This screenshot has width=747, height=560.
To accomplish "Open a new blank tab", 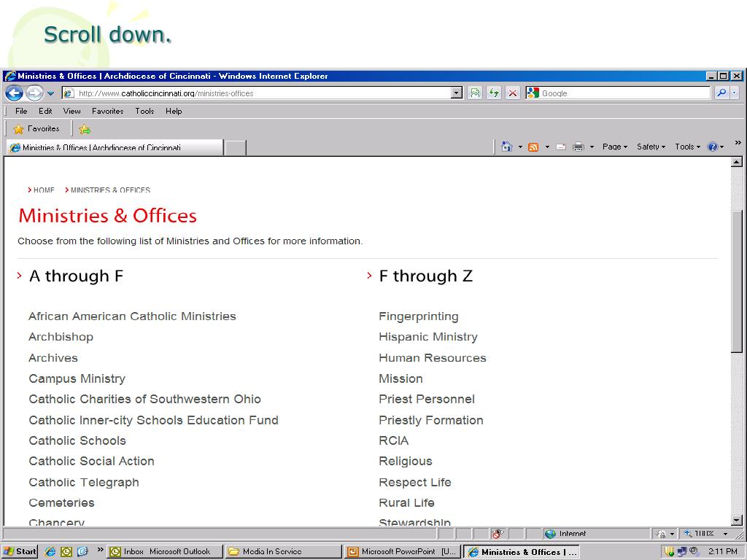I will pos(236,148).
